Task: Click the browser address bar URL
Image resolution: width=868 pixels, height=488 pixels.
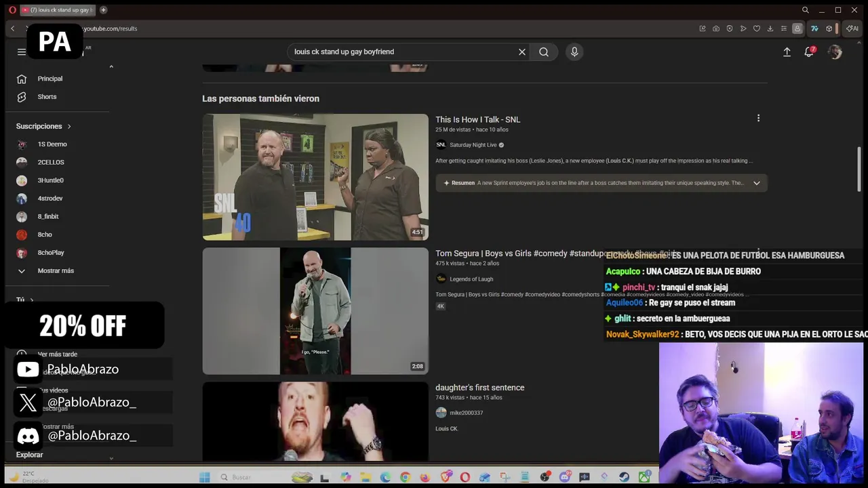Action: 110,28
